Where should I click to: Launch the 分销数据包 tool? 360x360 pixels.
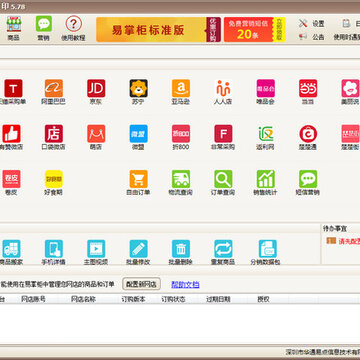pos(268,249)
